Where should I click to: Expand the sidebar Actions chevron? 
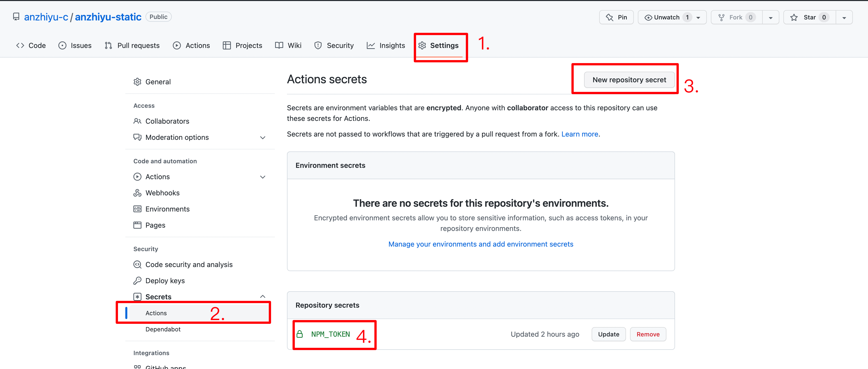pyautogui.click(x=263, y=177)
